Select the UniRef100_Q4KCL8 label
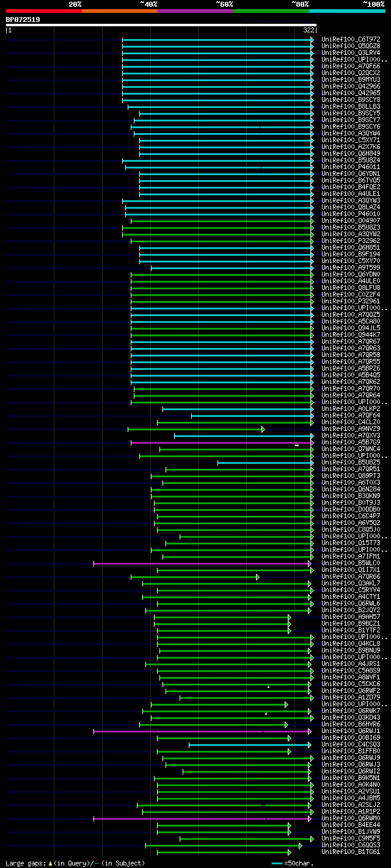391x868 pixels. coord(351,643)
